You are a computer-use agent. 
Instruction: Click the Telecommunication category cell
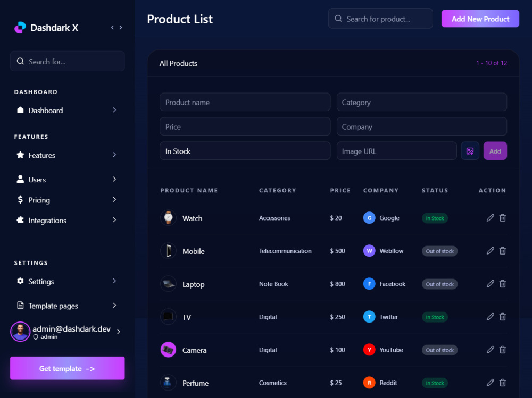coord(285,251)
